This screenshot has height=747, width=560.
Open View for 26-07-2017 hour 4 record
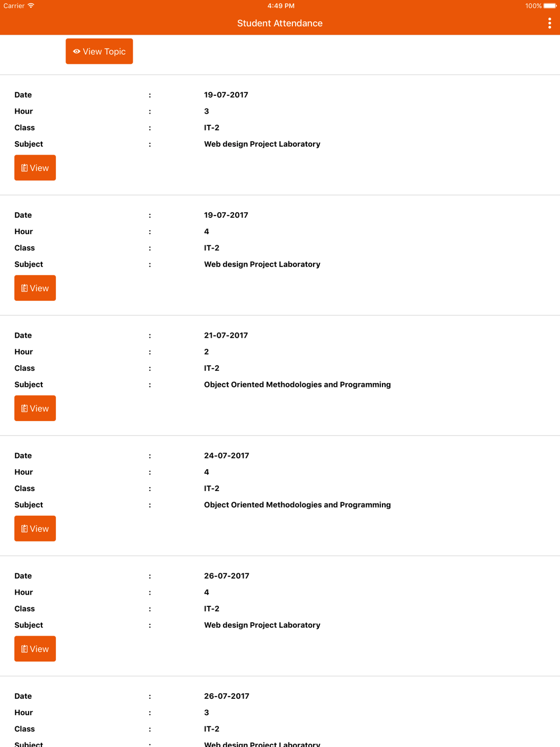tap(35, 648)
